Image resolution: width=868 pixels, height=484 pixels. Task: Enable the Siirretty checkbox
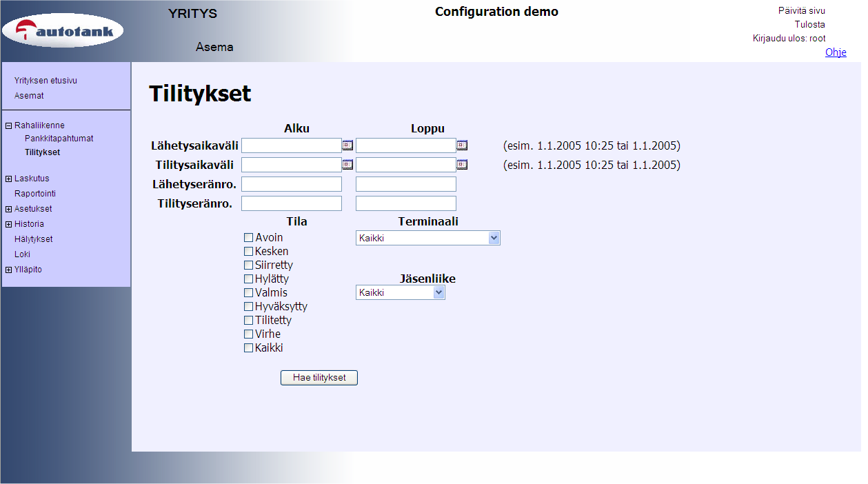(249, 265)
